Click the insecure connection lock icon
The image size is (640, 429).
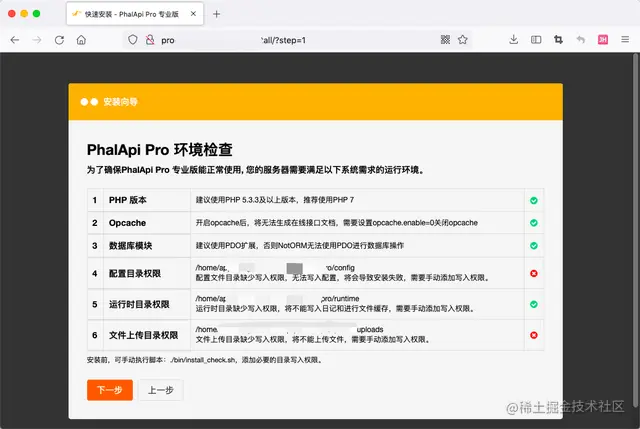[150, 40]
